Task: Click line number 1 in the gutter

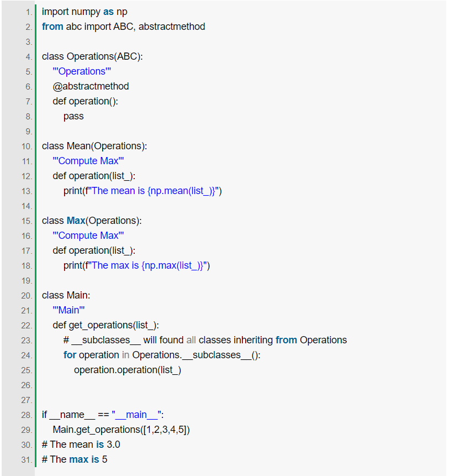Action: [28, 12]
